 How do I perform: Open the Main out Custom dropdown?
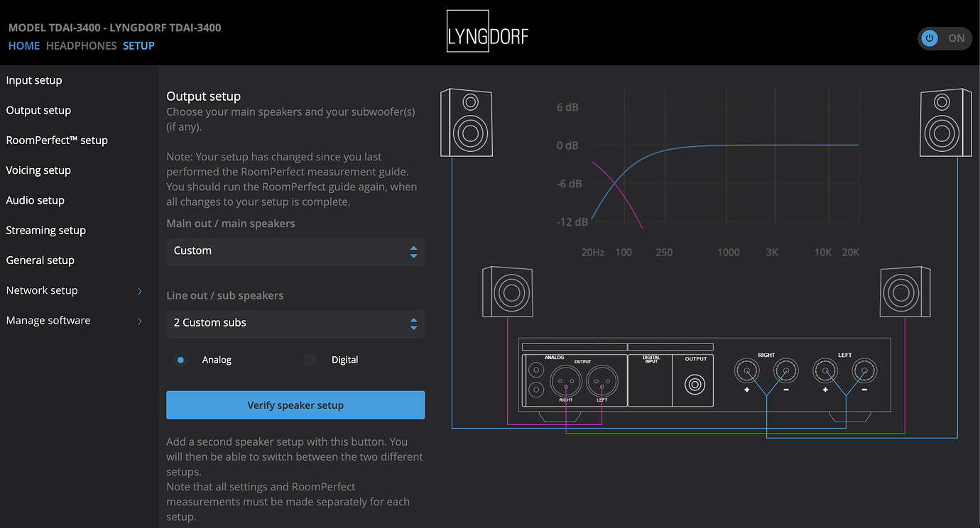pos(295,251)
